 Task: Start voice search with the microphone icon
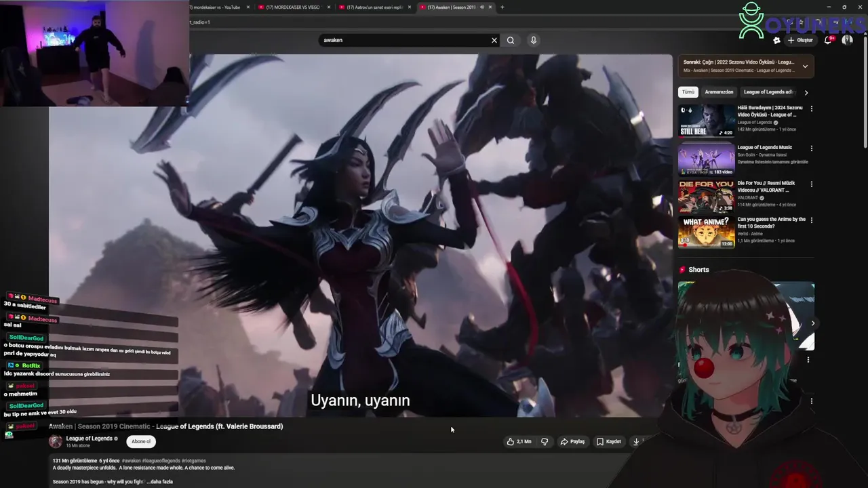click(534, 40)
